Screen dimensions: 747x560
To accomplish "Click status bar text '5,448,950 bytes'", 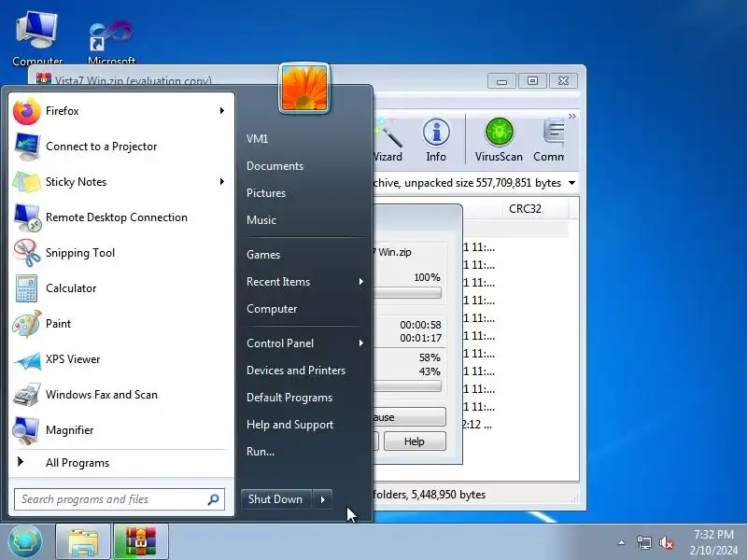I will pyautogui.click(x=448, y=495).
